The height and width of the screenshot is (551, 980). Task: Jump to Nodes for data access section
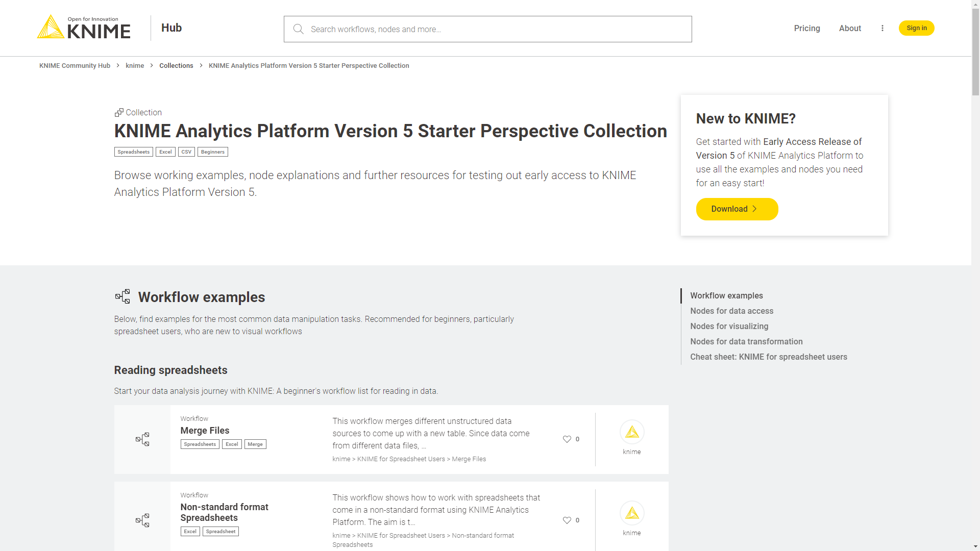[731, 311]
